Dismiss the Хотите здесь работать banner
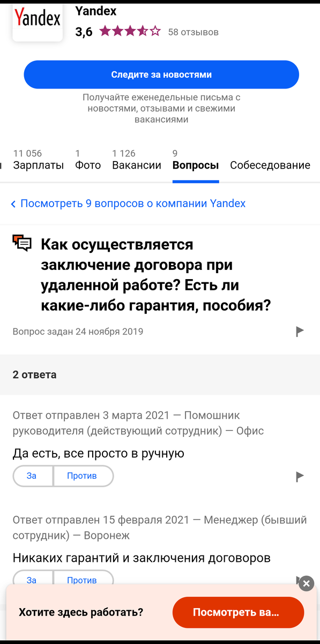 tap(306, 583)
